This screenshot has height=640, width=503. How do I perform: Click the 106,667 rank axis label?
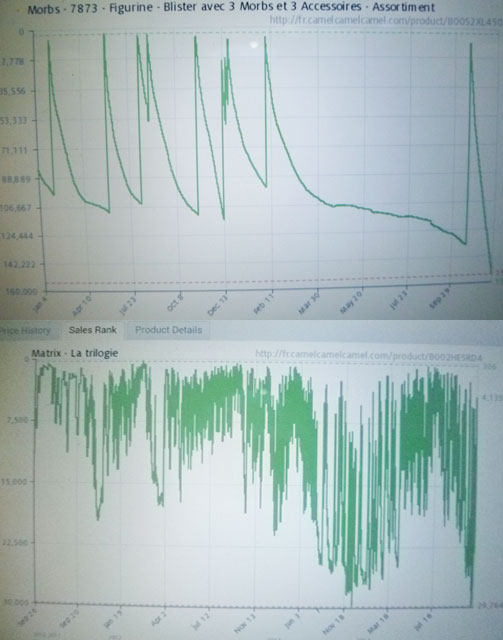point(16,207)
